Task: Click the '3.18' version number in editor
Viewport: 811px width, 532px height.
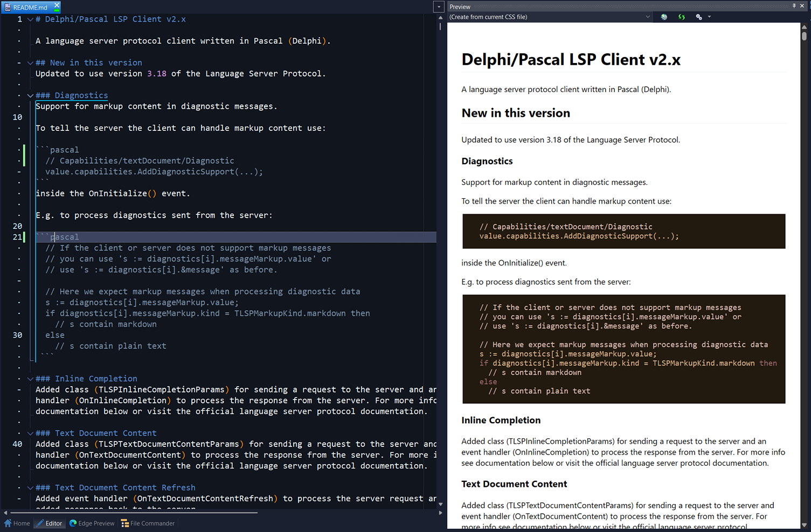Action: (x=157, y=74)
